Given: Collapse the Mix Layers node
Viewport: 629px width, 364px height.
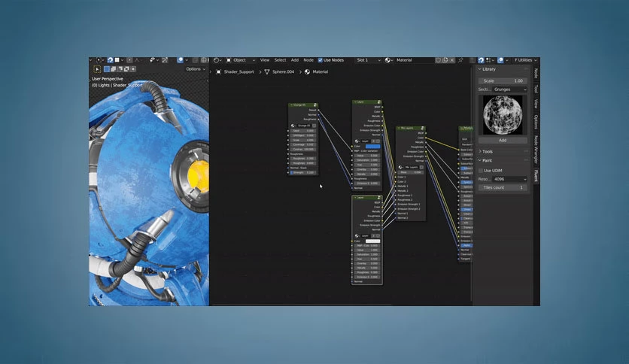Looking at the screenshot, I should pos(399,128).
